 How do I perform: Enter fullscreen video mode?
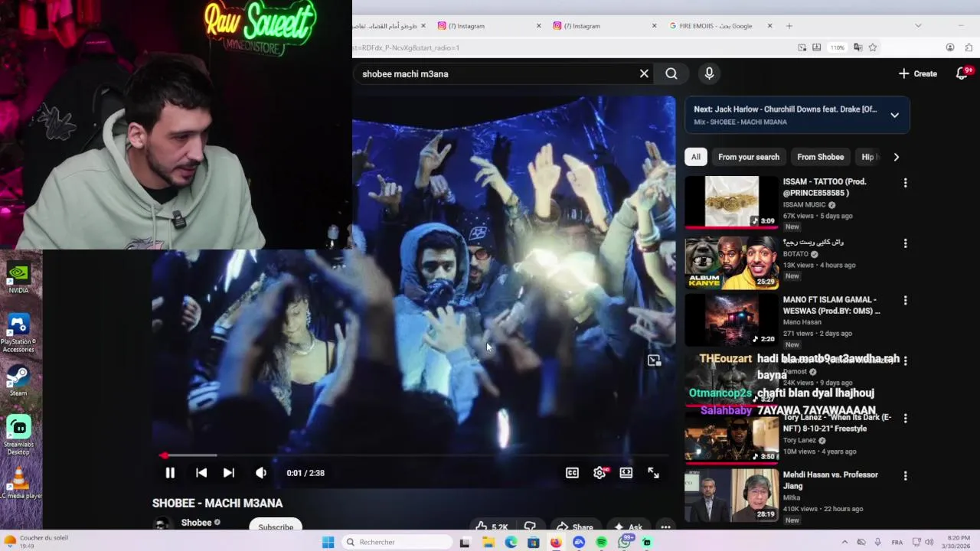tap(653, 473)
